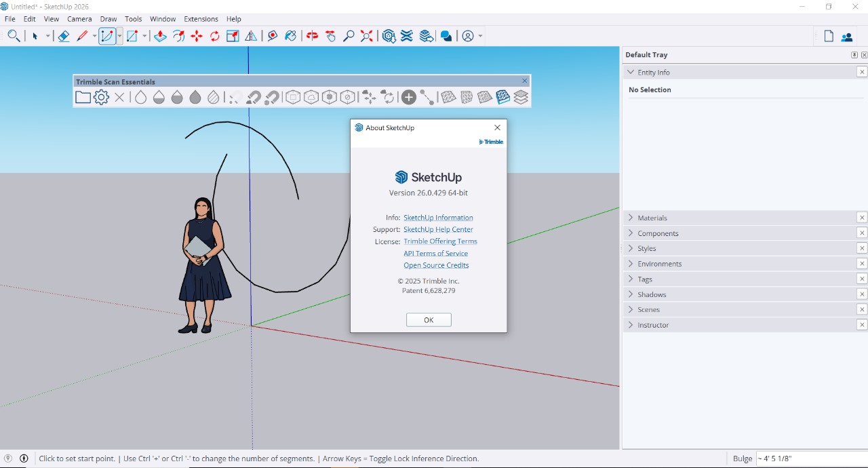Open the Arc tool dropdown arrow

click(x=119, y=37)
